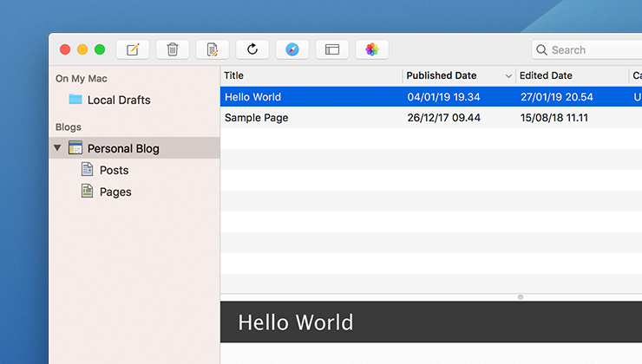Click published date 04/01/19 19.34
642x364 pixels.
443,97
